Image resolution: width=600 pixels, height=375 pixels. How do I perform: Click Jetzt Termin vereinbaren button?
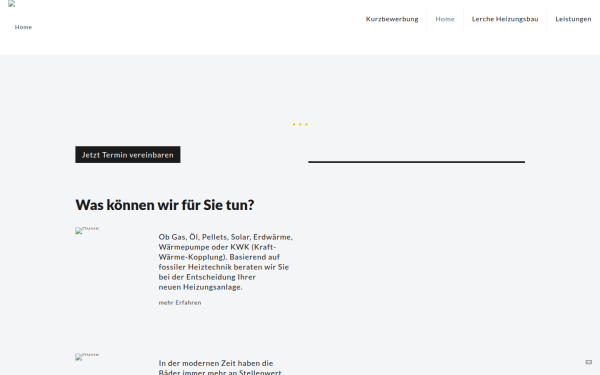click(x=127, y=155)
